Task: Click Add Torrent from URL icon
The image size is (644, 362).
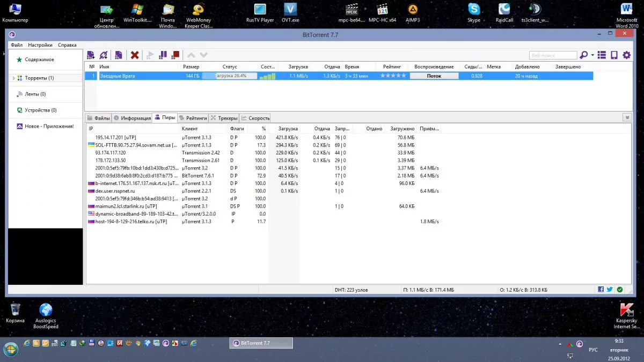Action: [x=104, y=55]
